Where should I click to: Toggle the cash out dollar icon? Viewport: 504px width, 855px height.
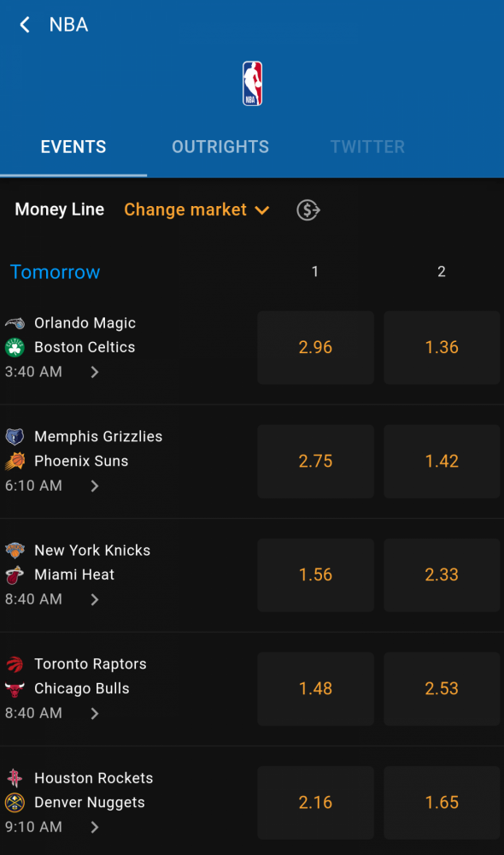coord(308,210)
